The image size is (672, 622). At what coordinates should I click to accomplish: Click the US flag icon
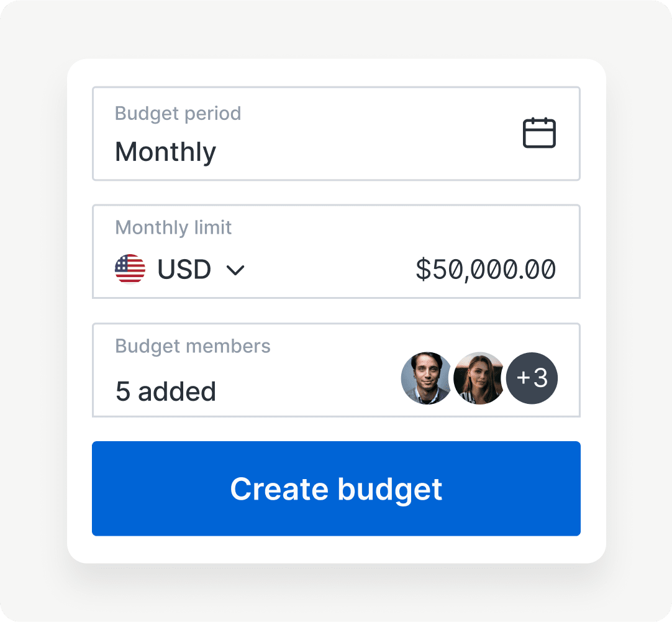point(130,269)
